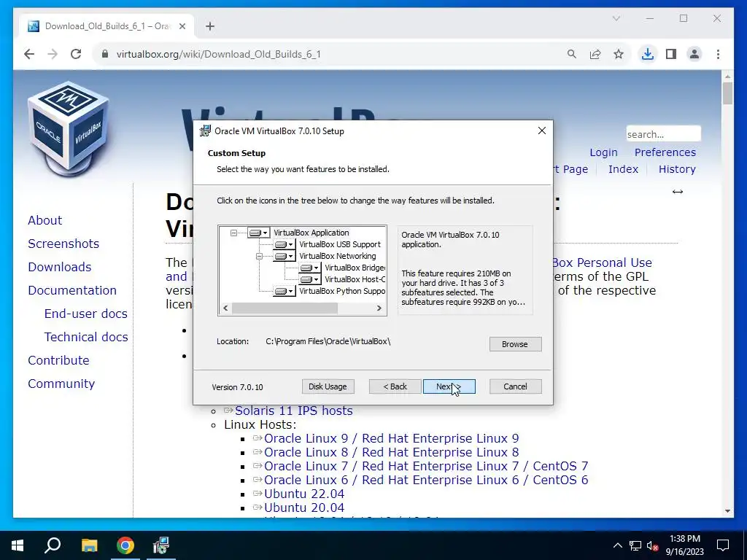Open the Documentation sidebar link
The width and height of the screenshot is (747, 560).
(x=72, y=290)
